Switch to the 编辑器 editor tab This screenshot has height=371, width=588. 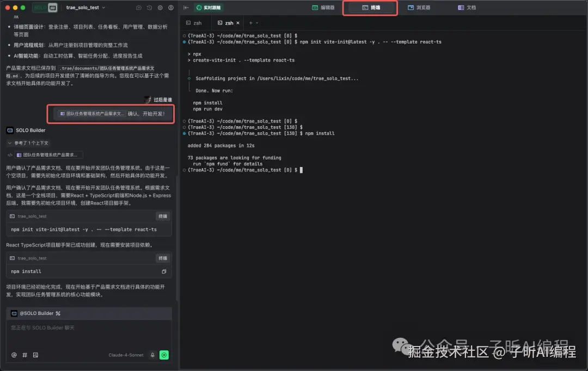coord(323,8)
